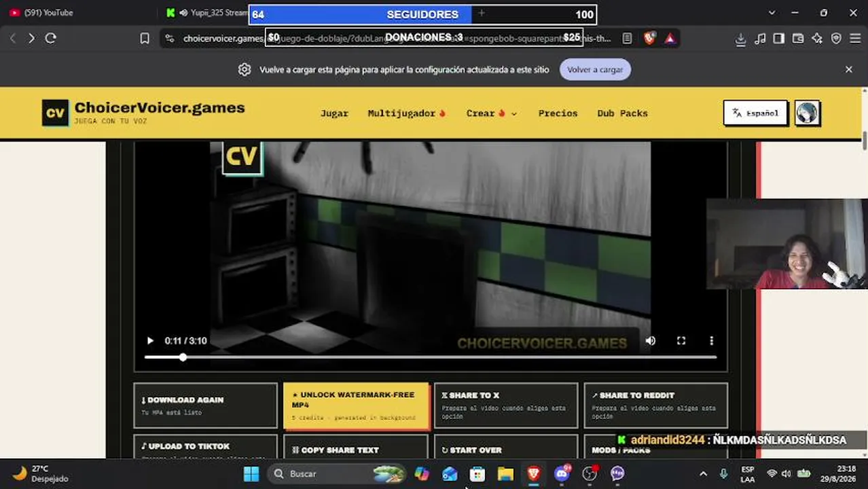
Task: Switch to the Yupii_325 Stream tab
Action: [x=207, y=12]
